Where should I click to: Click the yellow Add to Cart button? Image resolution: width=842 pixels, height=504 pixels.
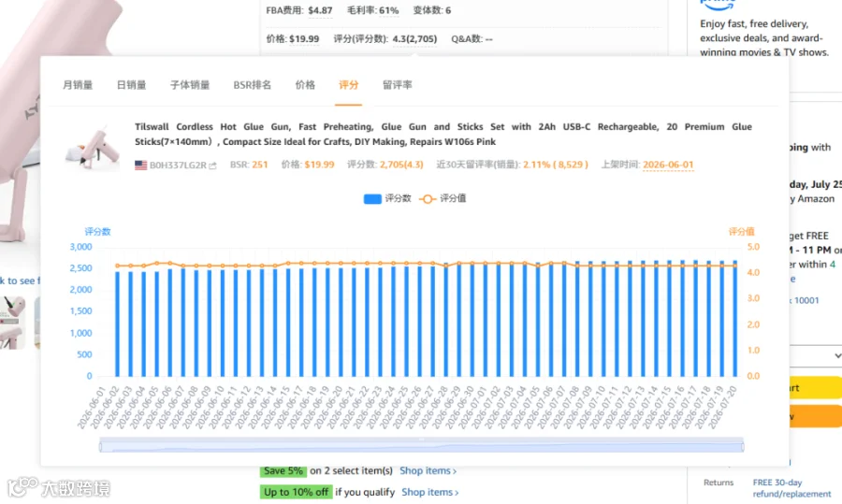click(815, 387)
